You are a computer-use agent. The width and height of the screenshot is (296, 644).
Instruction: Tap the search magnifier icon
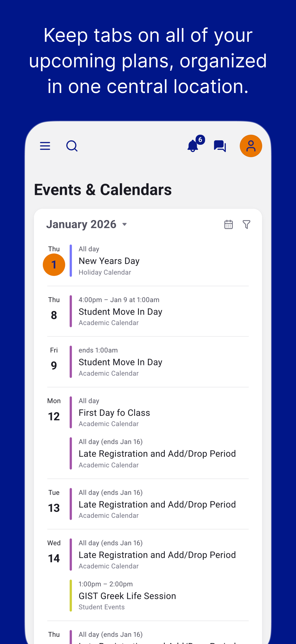72,146
